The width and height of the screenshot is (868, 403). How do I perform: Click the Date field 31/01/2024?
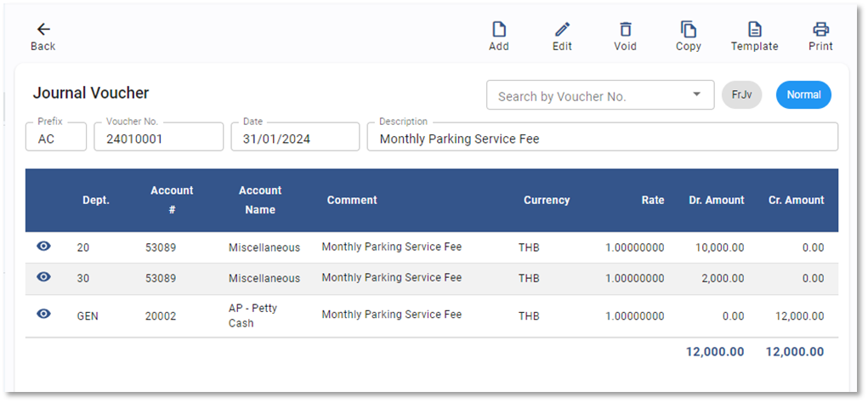point(294,139)
